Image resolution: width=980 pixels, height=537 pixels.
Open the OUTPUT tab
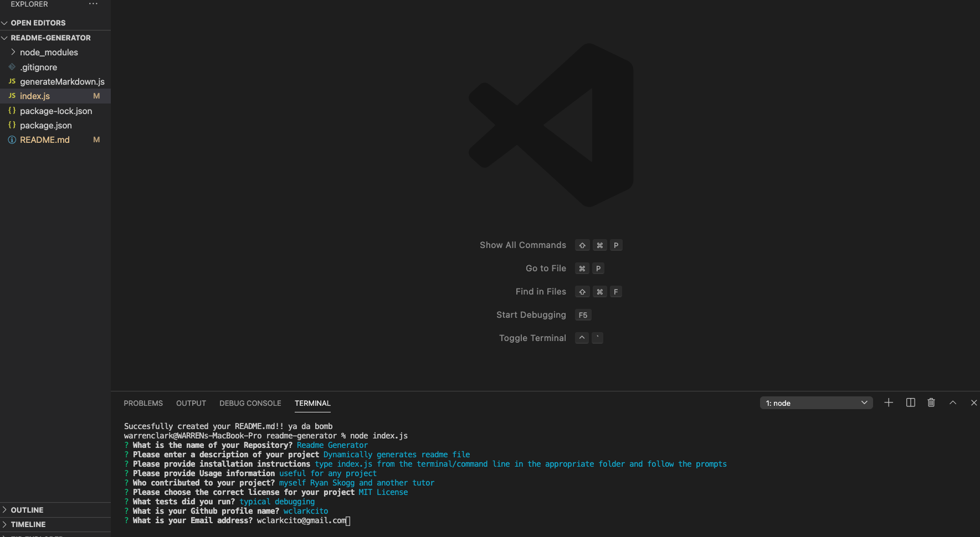pyautogui.click(x=191, y=403)
